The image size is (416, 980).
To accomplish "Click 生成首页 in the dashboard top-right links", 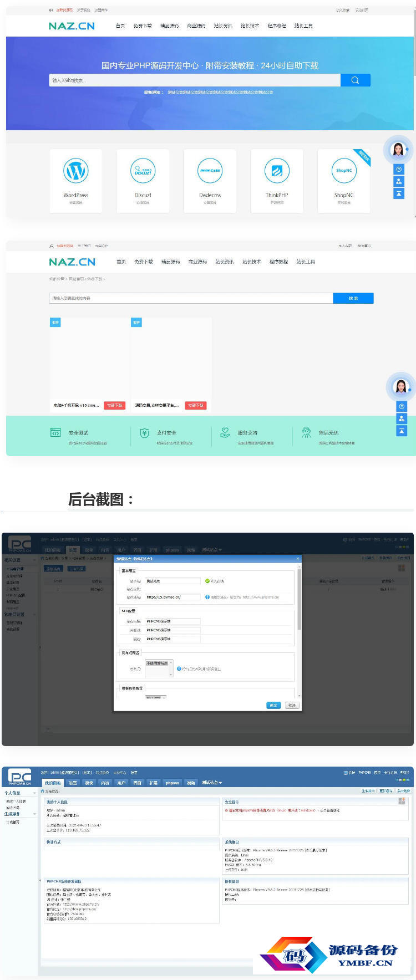I will [x=368, y=791].
